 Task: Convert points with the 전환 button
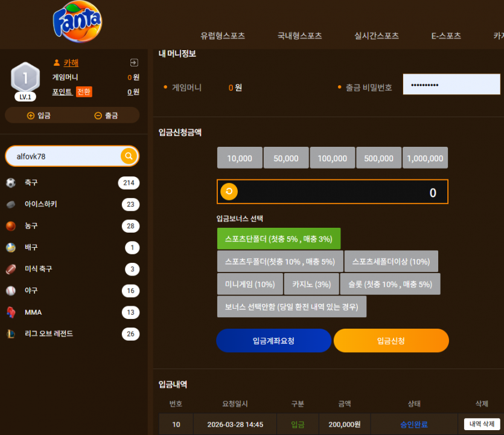[84, 92]
